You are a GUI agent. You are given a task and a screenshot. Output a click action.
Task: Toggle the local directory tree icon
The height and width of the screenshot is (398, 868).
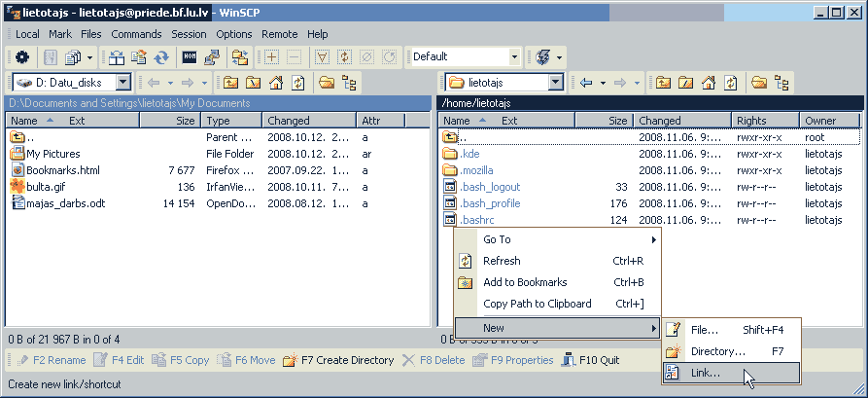(x=349, y=83)
